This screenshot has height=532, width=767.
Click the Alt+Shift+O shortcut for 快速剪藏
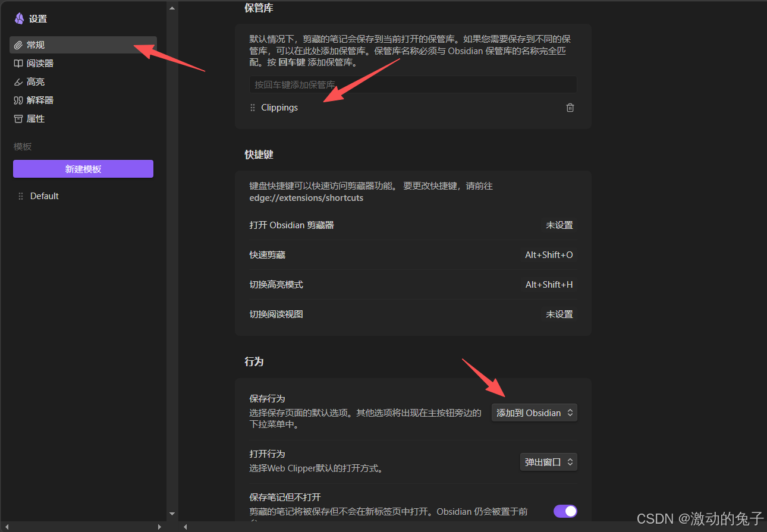[549, 255]
